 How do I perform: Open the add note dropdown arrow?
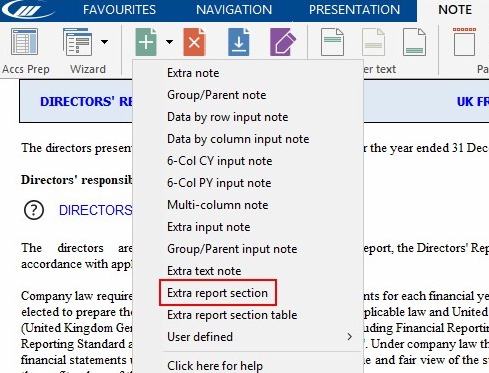(169, 42)
